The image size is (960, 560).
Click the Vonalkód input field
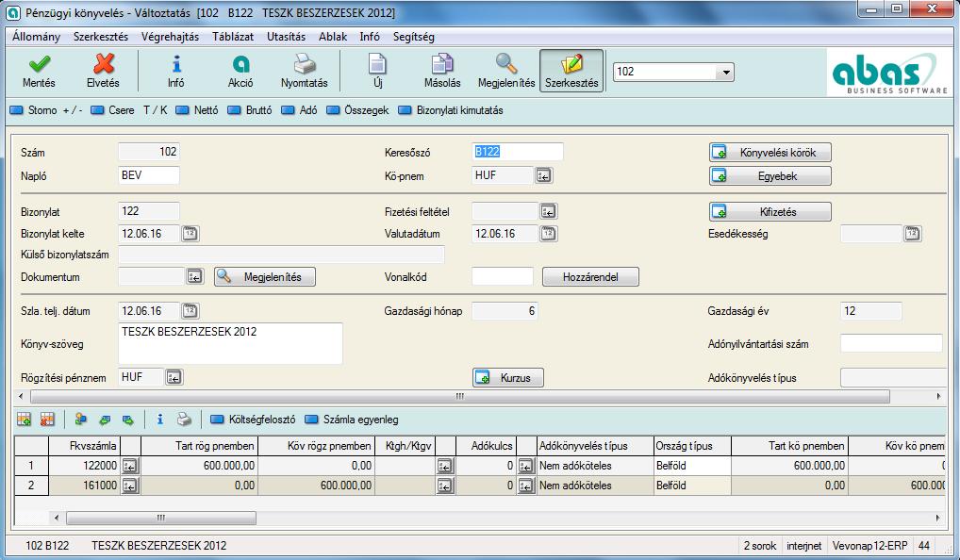503,276
